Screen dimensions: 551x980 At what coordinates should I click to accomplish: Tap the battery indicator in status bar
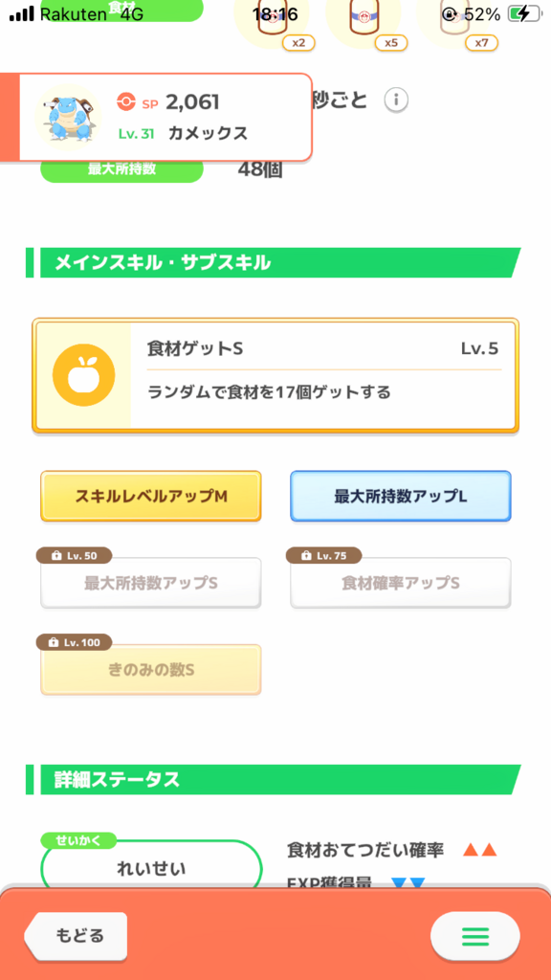[523, 13]
